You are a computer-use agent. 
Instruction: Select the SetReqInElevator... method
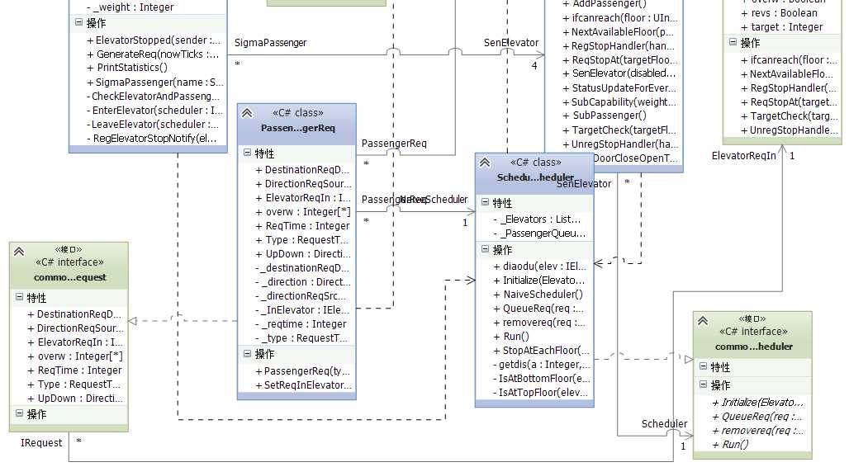coord(303,385)
